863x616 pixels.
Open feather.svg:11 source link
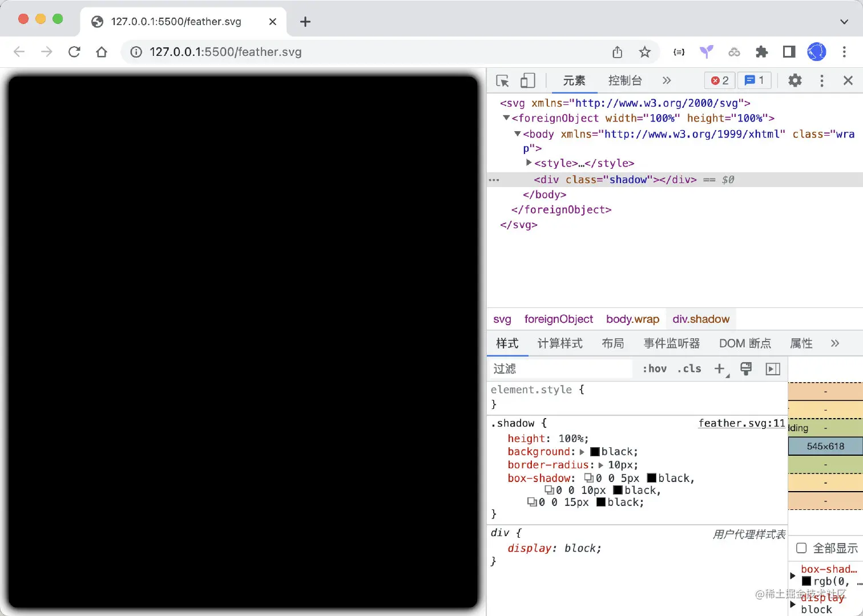[742, 423]
